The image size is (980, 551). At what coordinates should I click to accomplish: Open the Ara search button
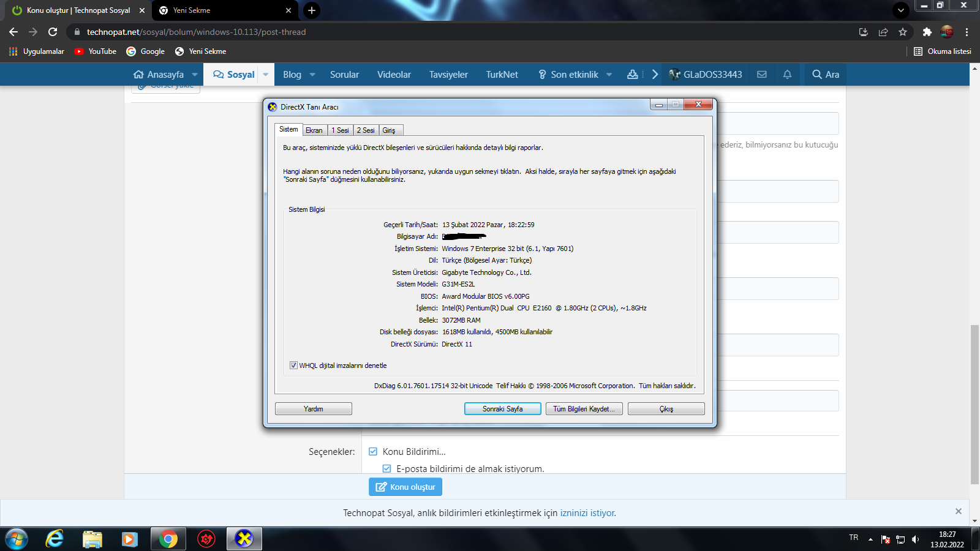point(826,75)
